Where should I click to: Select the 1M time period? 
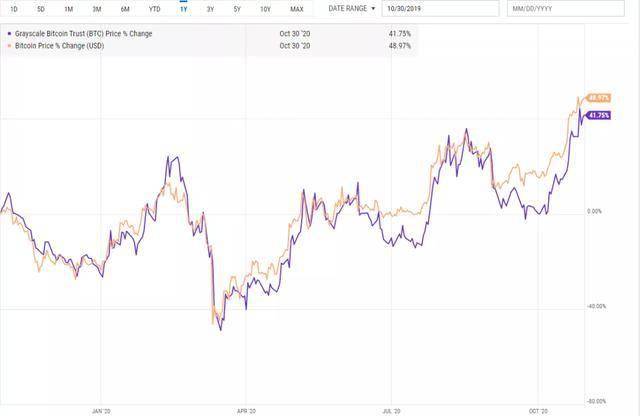(68, 9)
